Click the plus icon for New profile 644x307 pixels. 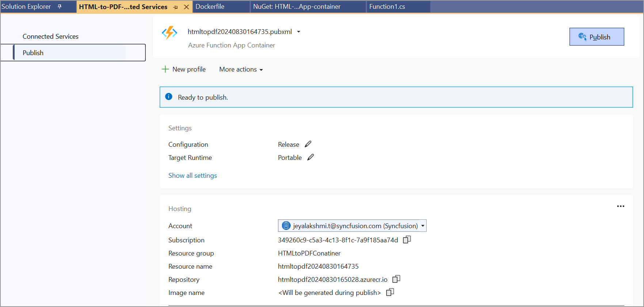point(165,69)
